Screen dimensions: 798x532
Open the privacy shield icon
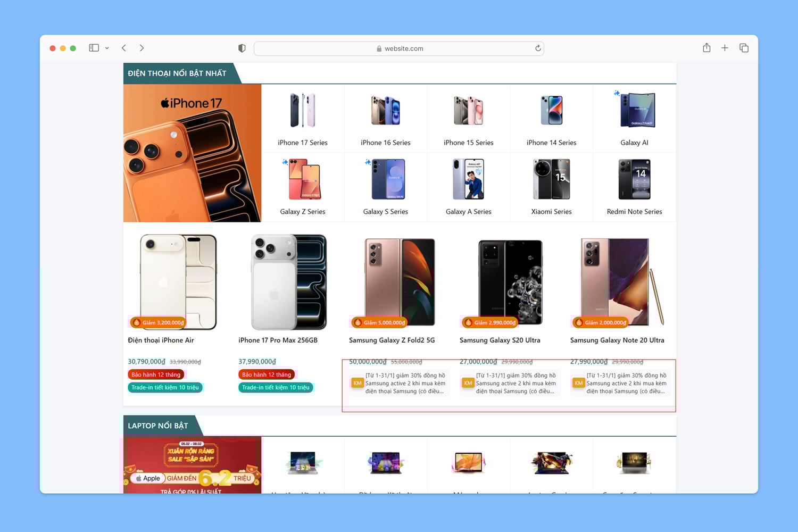(242, 48)
